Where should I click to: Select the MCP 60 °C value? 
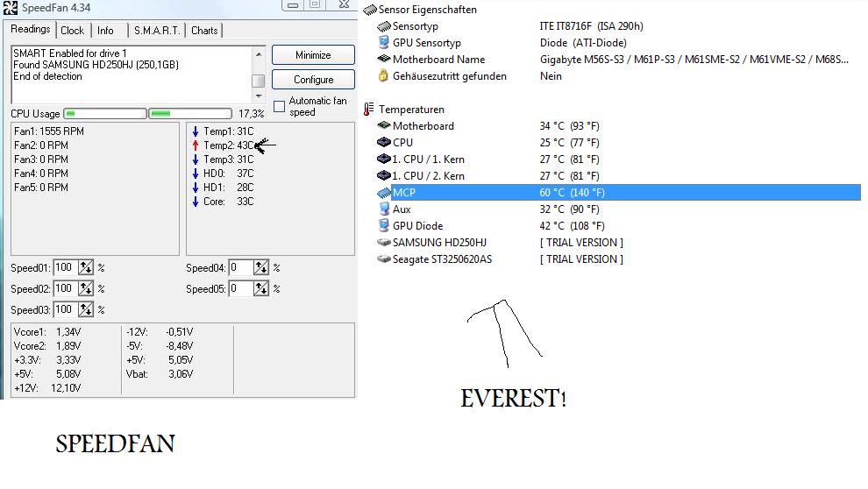tap(572, 193)
